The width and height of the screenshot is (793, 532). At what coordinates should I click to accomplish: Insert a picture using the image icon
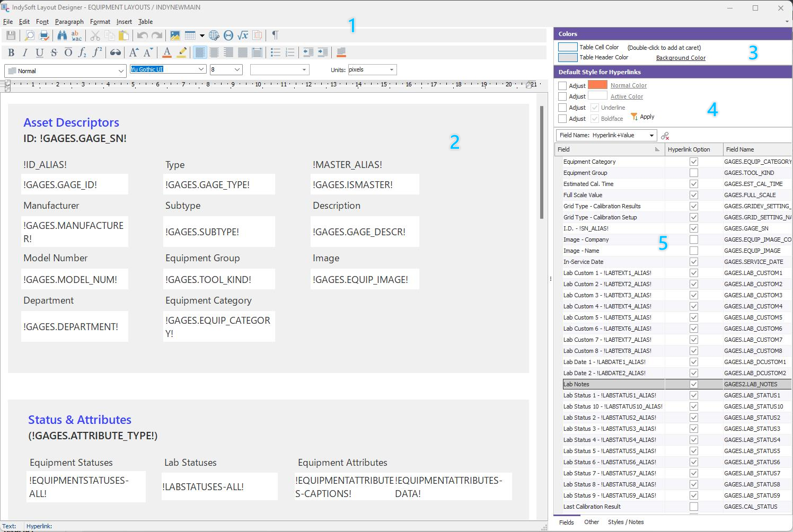tap(174, 36)
